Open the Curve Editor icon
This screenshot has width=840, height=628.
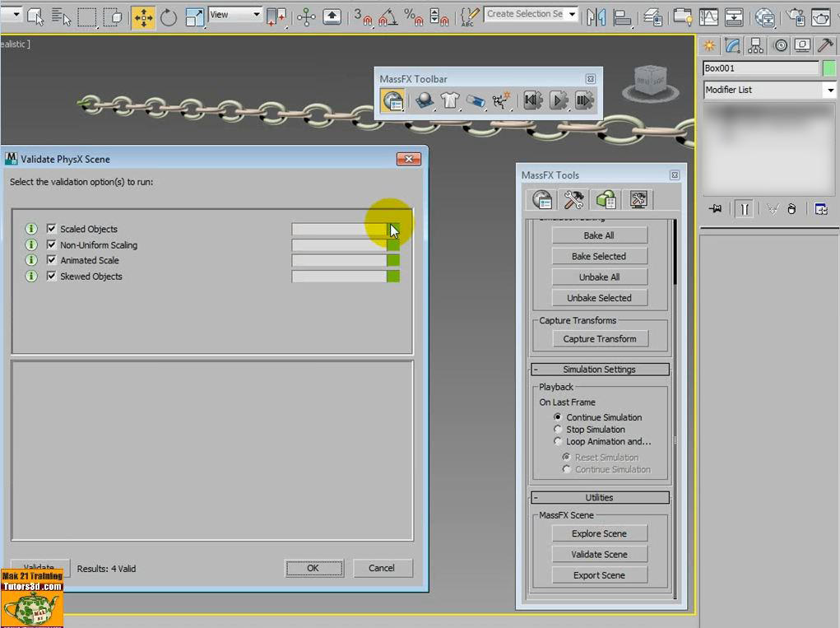point(708,16)
